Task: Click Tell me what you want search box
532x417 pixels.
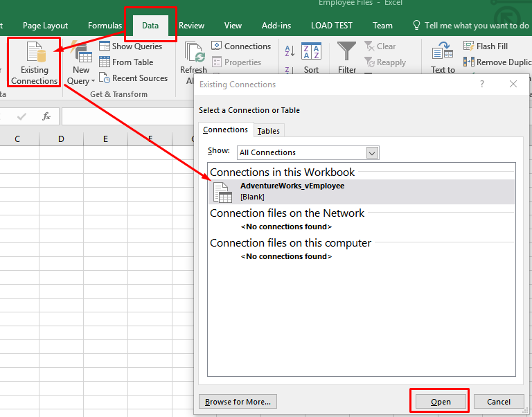Action: (475, 26)
